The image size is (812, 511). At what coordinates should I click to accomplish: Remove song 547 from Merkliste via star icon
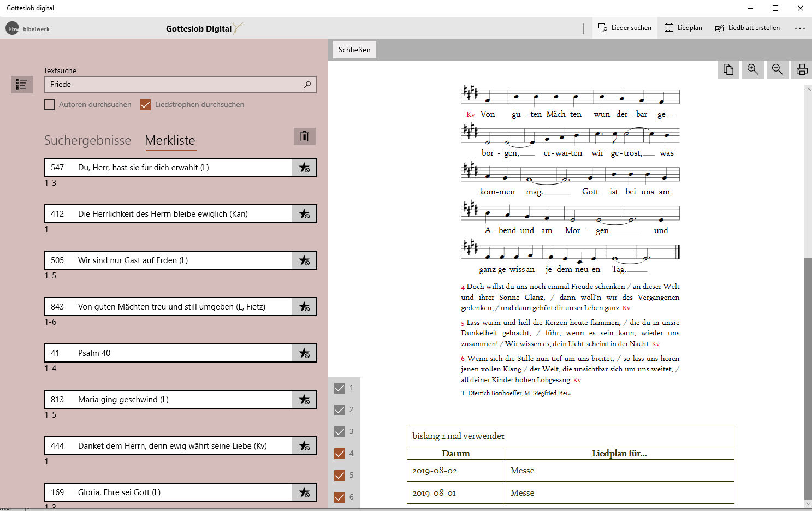(x=304, y=168)
